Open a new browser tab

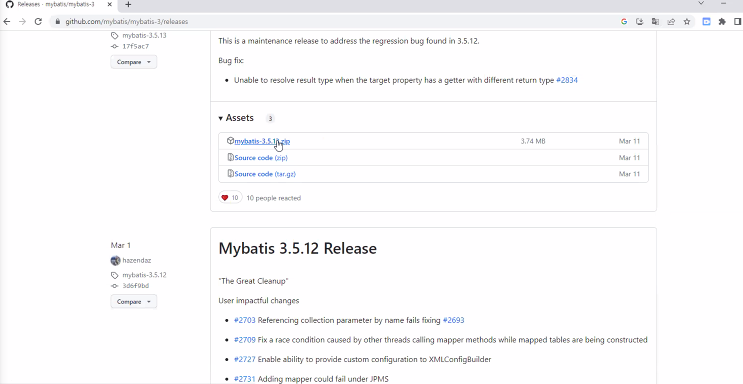click(128, 5)
